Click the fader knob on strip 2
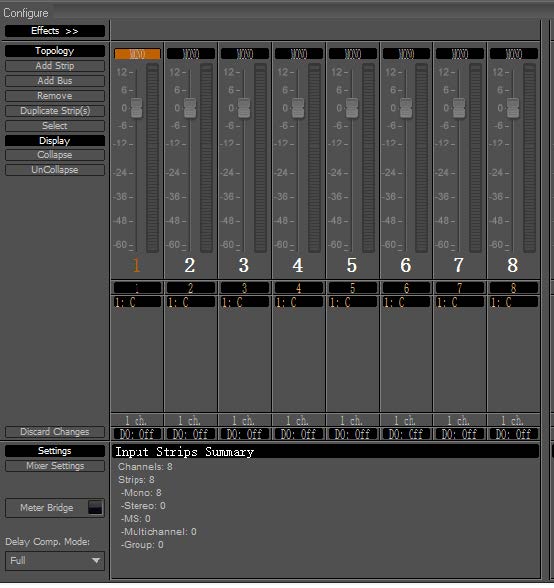 coord(190,108)
